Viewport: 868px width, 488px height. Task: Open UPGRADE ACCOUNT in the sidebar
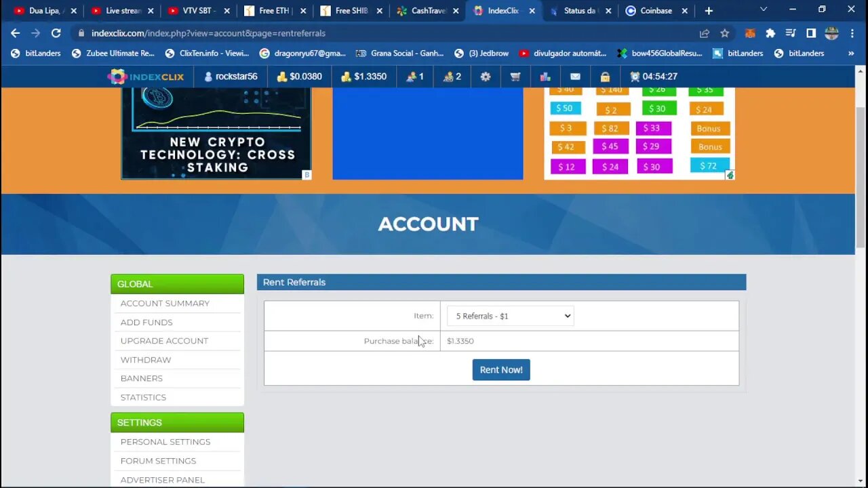point(164,340)
